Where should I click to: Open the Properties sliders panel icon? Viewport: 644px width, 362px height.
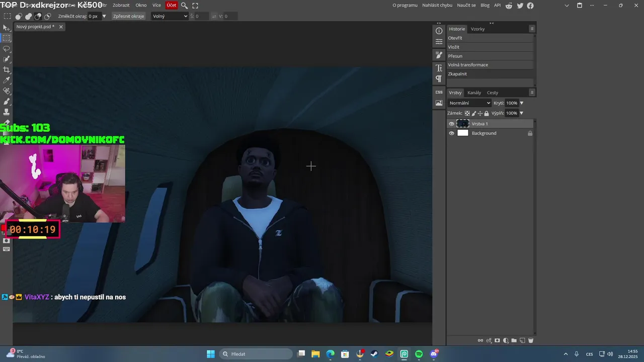[439, 42]
